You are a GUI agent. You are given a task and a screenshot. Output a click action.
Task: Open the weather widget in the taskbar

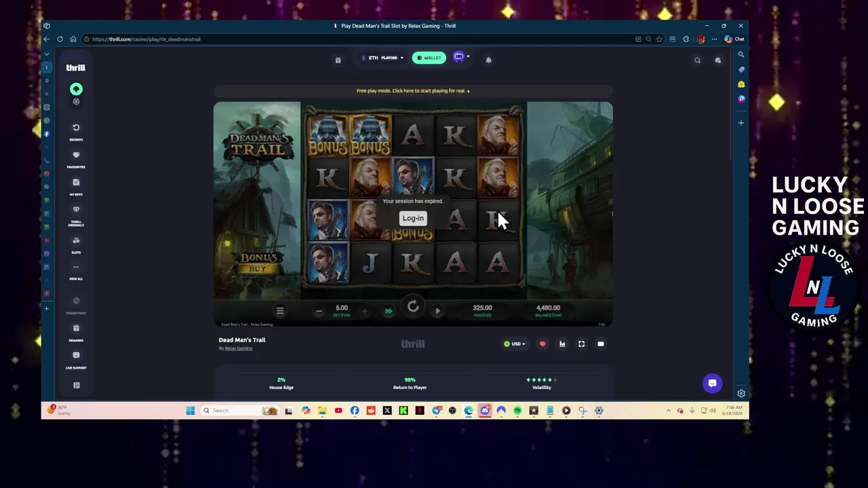pyautogui.click(x=59, y=410)
